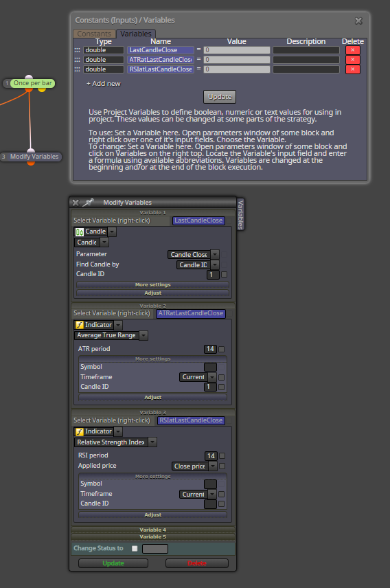
Task: Open Timeframe Current dropdown in Variable 2
Action: pyautogui.click(x=212, y=377)
